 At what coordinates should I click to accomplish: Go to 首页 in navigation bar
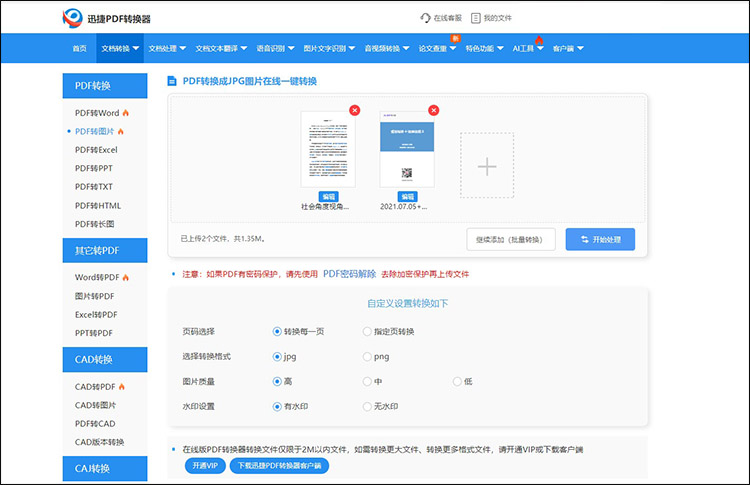(79, 48)
